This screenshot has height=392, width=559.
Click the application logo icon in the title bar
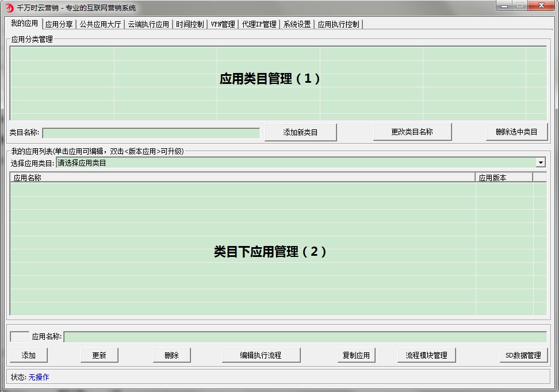pos(8,7)
